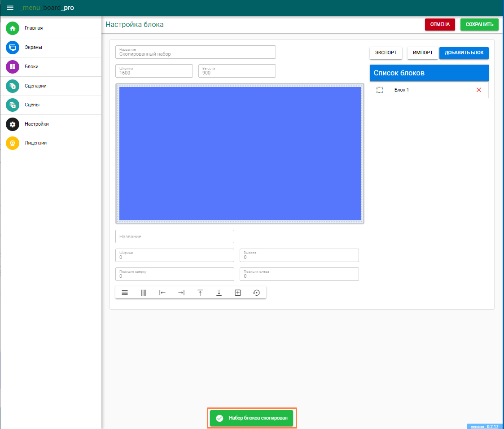
Task: Open Настройки from sidebar
Action: [36, 124]
